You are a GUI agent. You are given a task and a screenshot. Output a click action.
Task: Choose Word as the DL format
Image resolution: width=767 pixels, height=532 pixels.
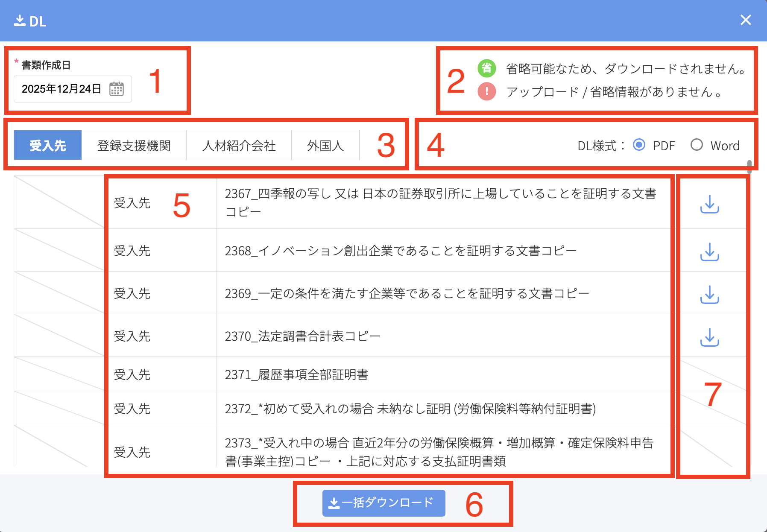pyautogui.click(x=697, y=145)
